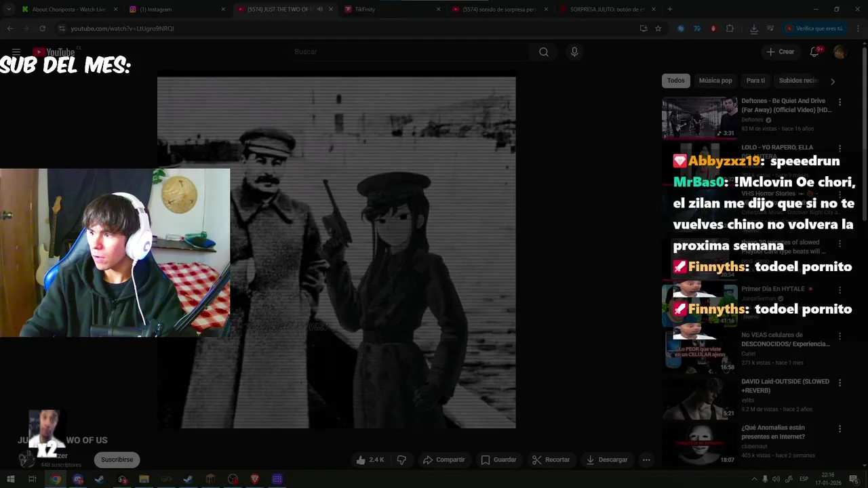Open the YouTube hamburger guide menu

(16, 52)
